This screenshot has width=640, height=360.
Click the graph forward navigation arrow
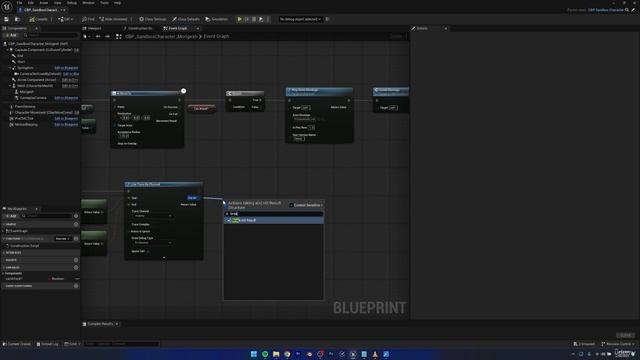click(x=107, y=37)
